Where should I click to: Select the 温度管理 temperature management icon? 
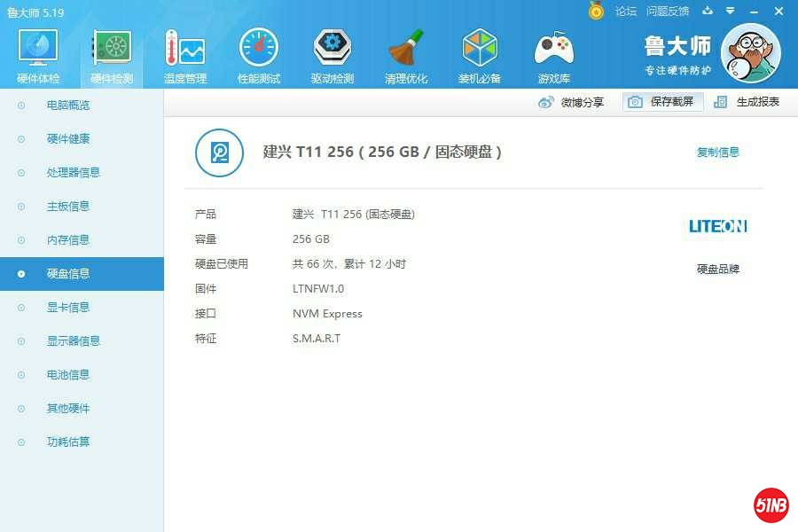coord(184,53)
